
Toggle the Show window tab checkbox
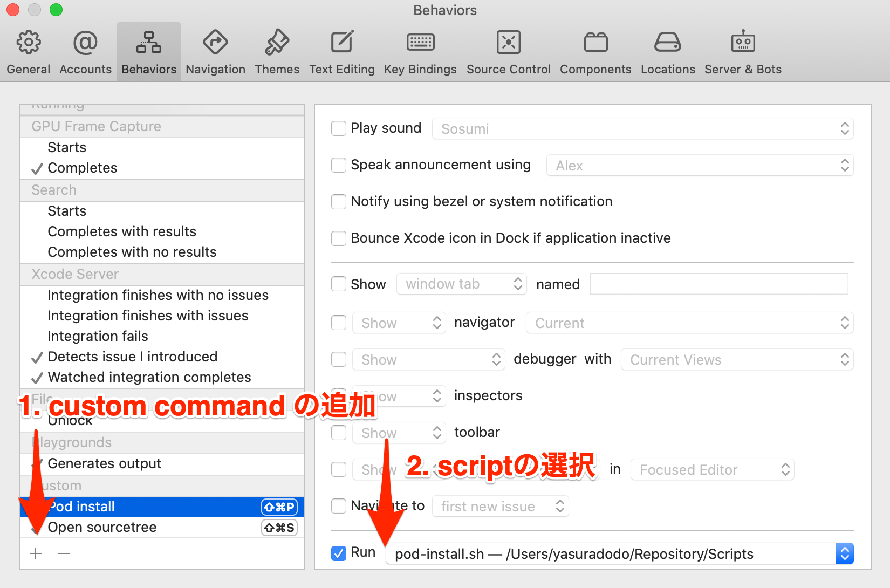(x=339, y=284)
